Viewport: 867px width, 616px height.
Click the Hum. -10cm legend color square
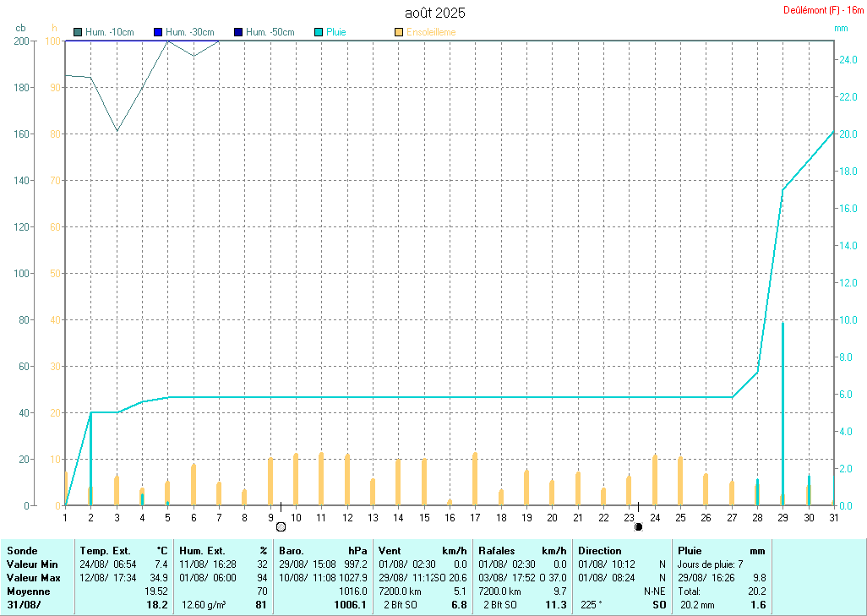[78, 32]
